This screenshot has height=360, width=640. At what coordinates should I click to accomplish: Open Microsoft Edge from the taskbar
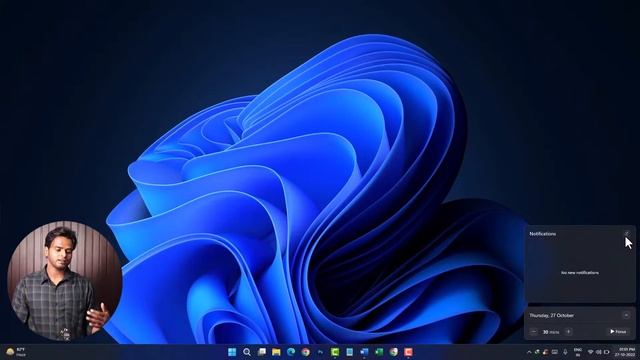tap(291, 352)
